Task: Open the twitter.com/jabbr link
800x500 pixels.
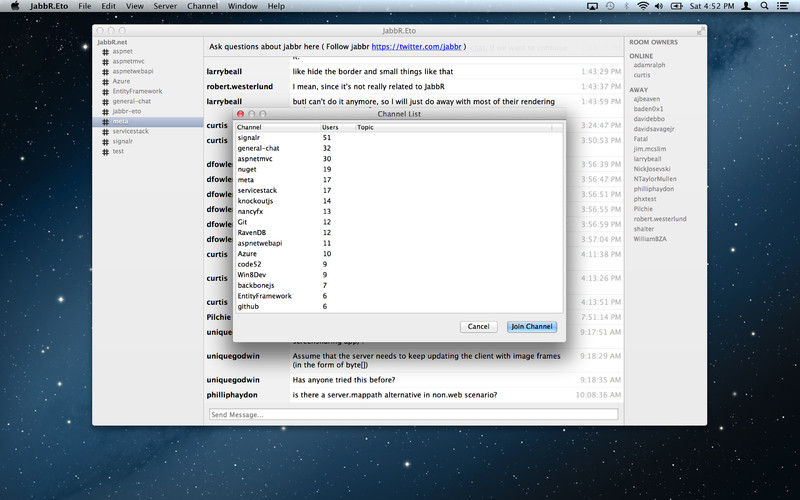Action: click(416, 46)
